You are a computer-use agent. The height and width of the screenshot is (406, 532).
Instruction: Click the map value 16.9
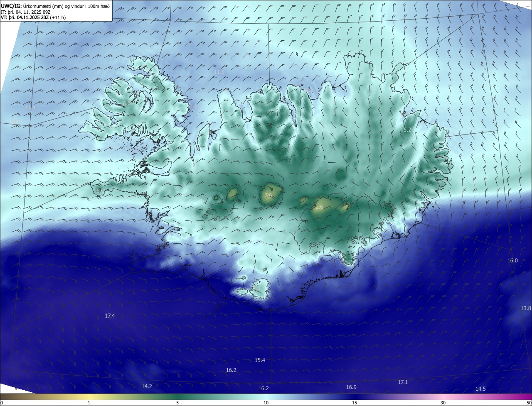351,387
